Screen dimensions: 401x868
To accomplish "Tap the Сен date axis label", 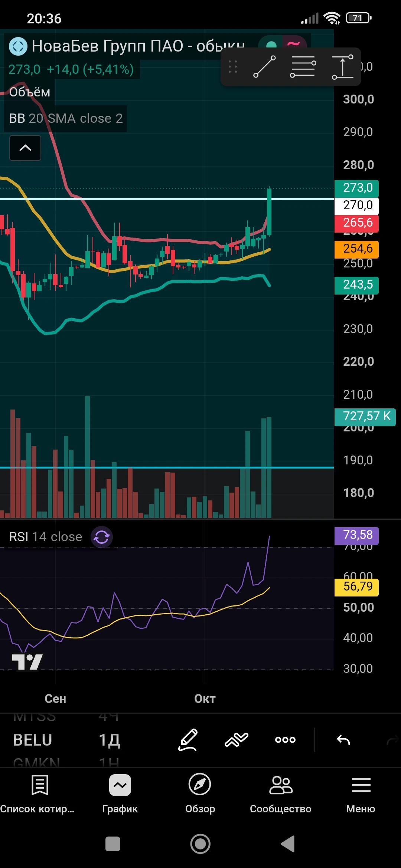I will 55,699.
